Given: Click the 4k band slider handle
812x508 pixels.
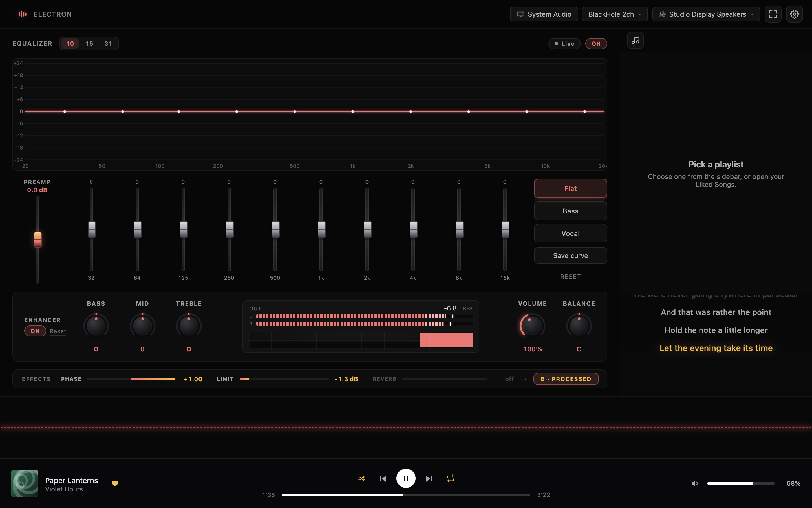Looking at the screenshot, I should coord(413,229).
